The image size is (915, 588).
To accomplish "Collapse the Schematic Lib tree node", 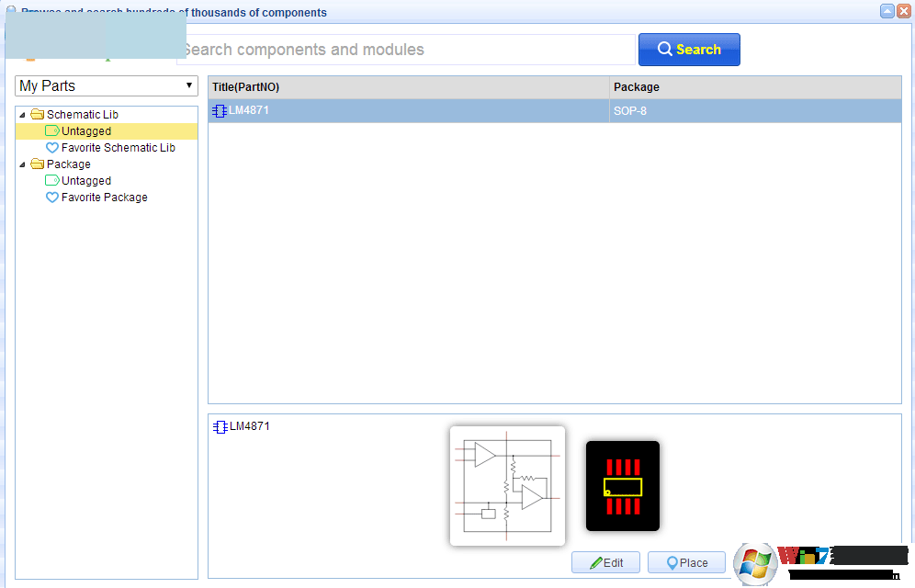I will (x=22, y=115).
